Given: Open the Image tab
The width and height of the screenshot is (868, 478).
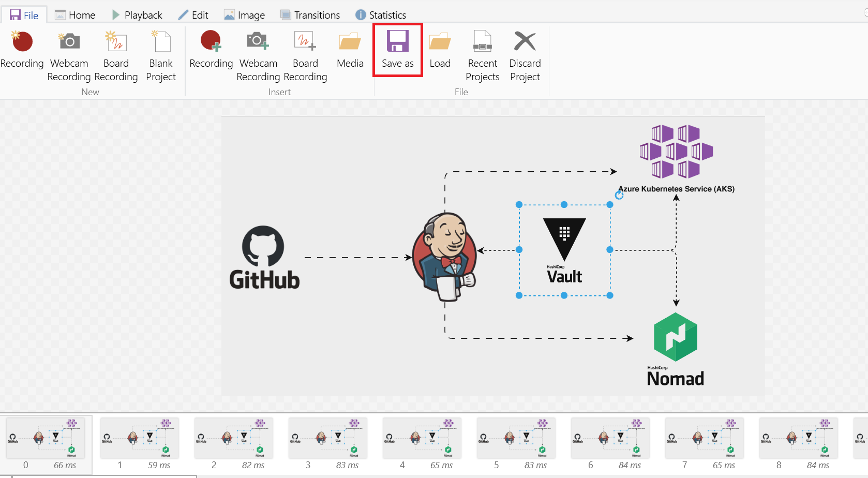Looking at the screenshot, I should click(x=245, y=15).
